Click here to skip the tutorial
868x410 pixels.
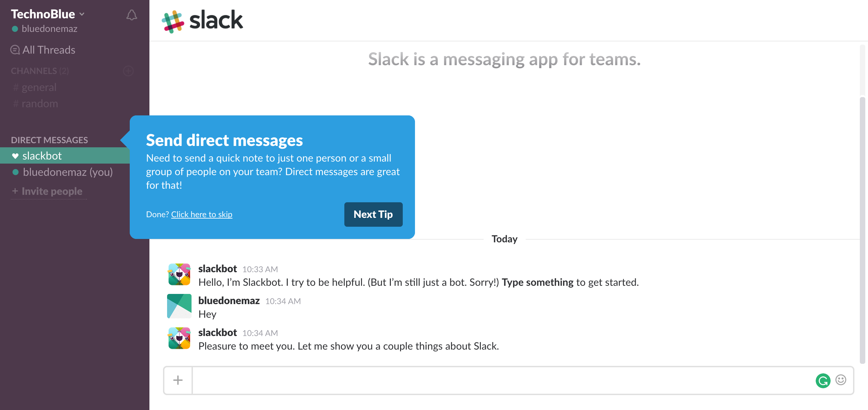(202, 214)
